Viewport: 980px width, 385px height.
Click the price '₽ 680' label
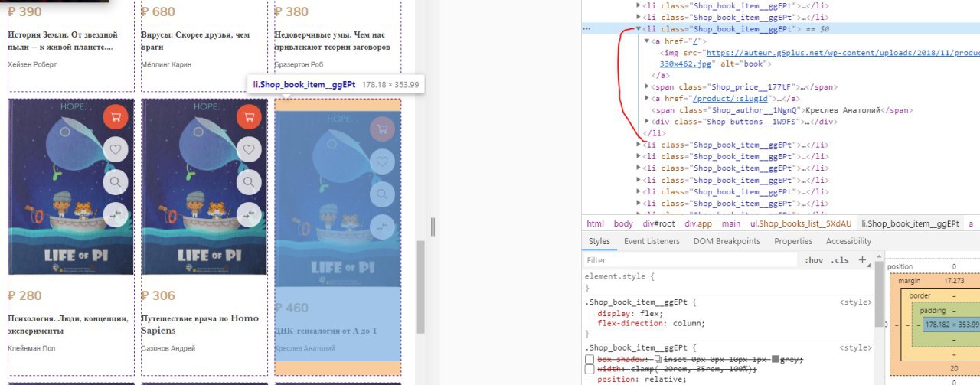[x=158, y=11]
